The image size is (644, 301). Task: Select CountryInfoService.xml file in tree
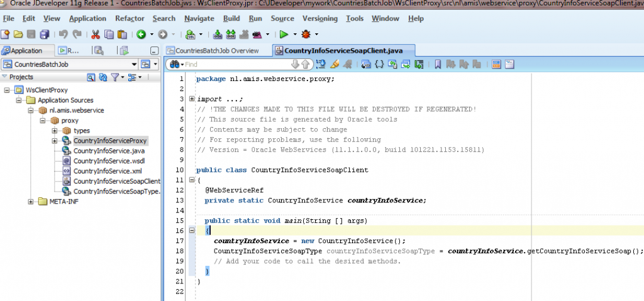pyautogui.click(x=107, y=171)
